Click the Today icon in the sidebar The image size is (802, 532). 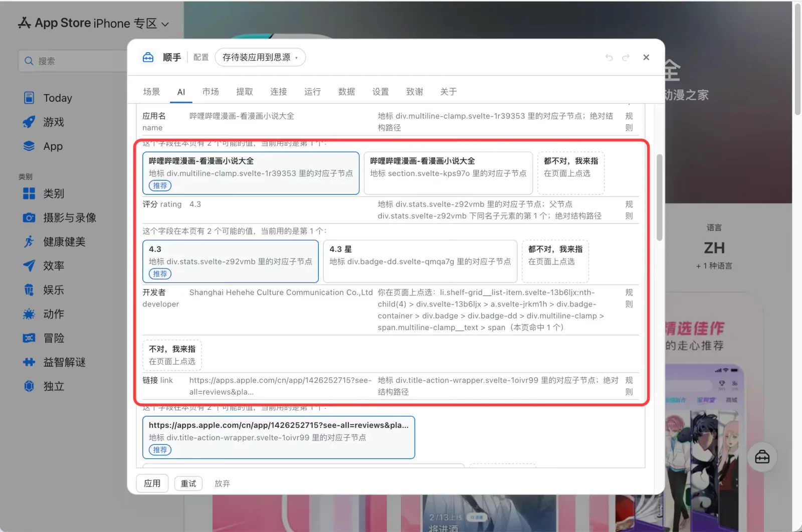(x=29, y=98)
